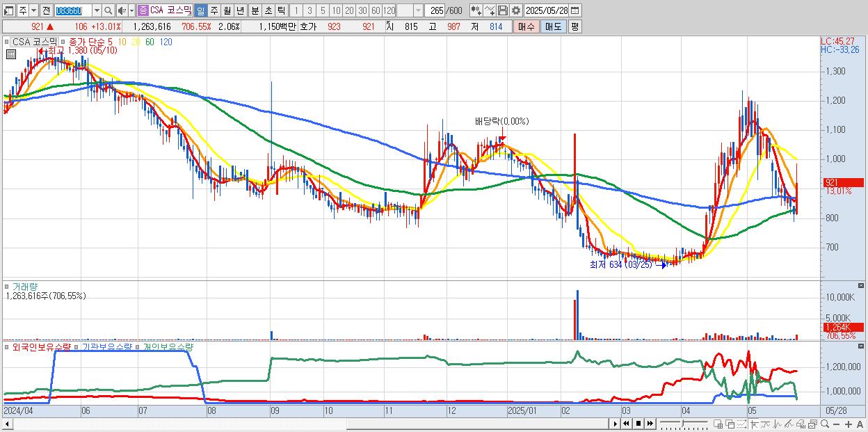Click the 외국인보유수량 indicator label
868x432 pixels.
(42, 346)
